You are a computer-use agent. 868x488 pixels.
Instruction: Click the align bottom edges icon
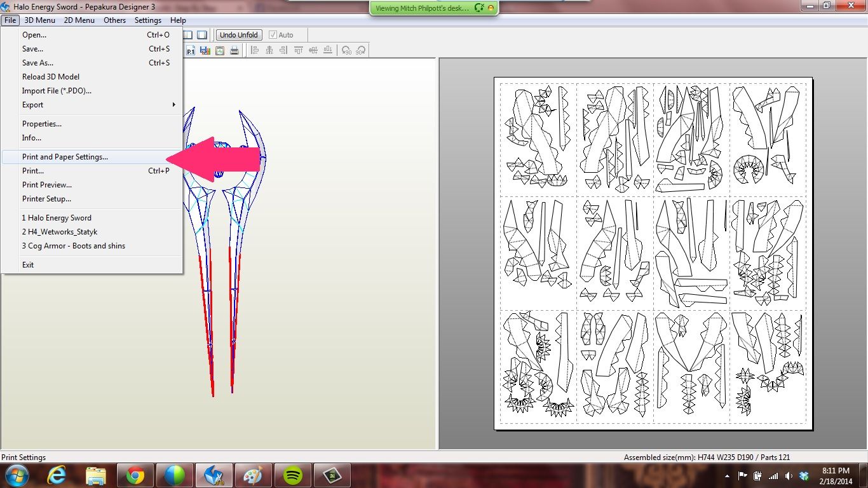[328, 50]
